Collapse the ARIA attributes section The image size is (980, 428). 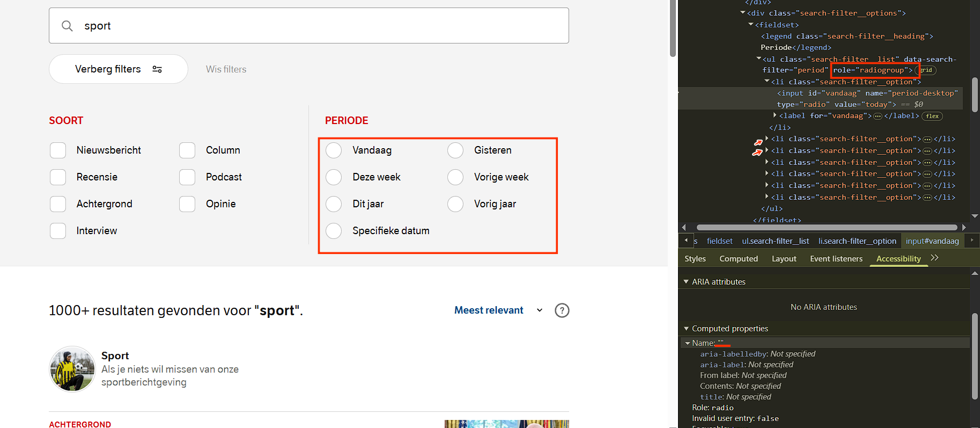tap(686, 282)
